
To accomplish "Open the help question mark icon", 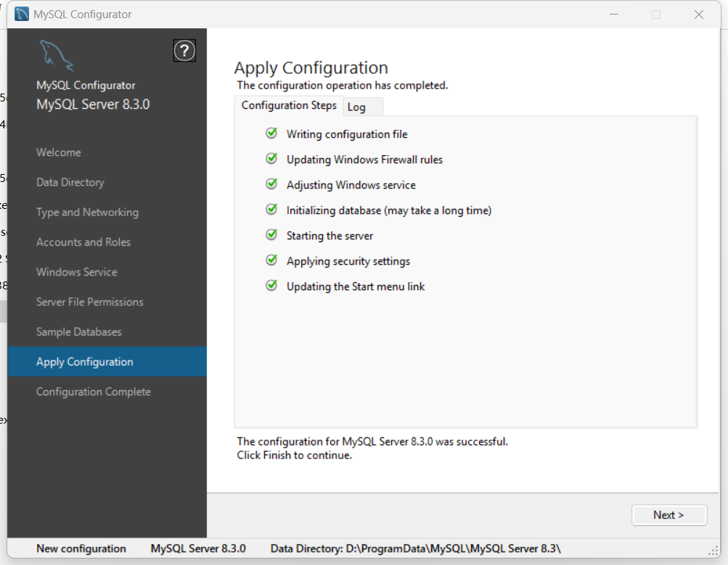I will click(184, 51).
